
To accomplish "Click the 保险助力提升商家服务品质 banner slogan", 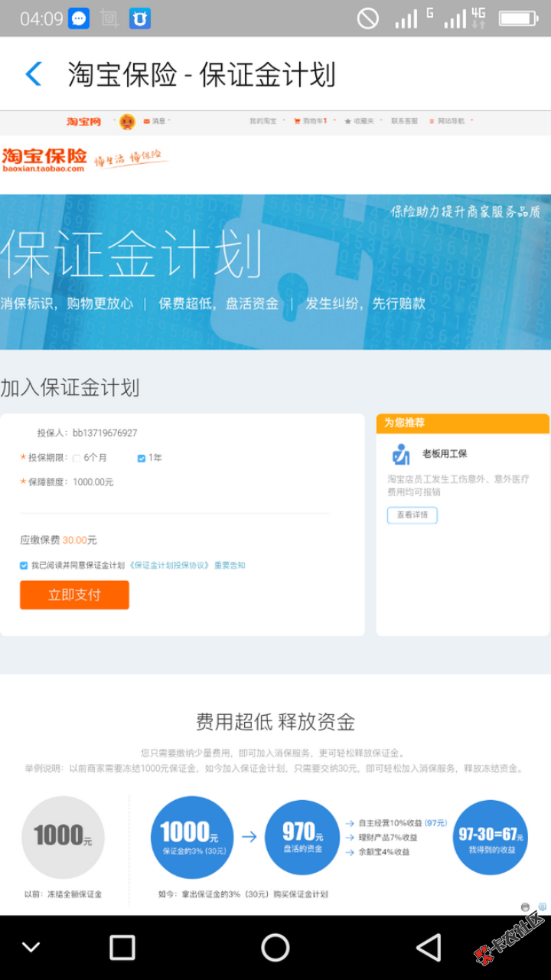I will [465, 211].
